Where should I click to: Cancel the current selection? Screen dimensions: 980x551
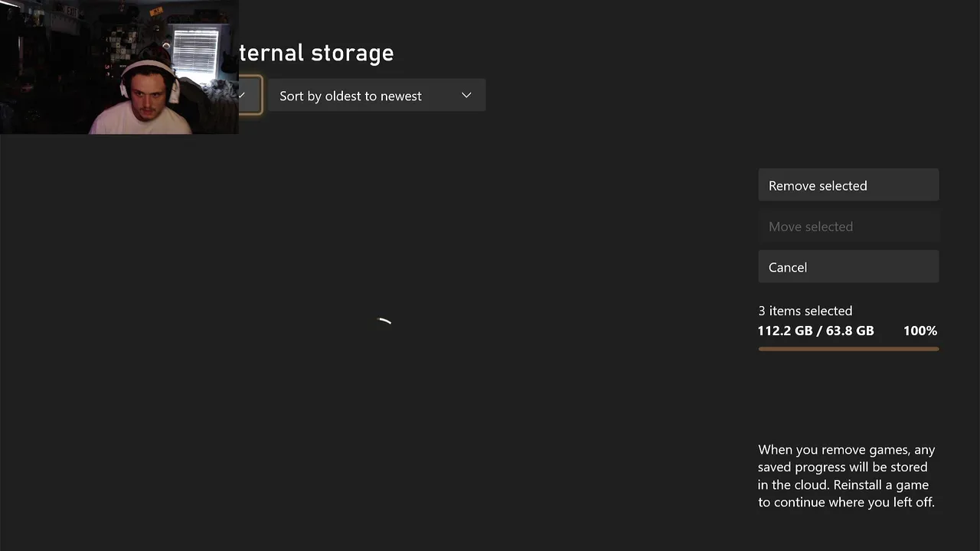click(x=848, y=267)
